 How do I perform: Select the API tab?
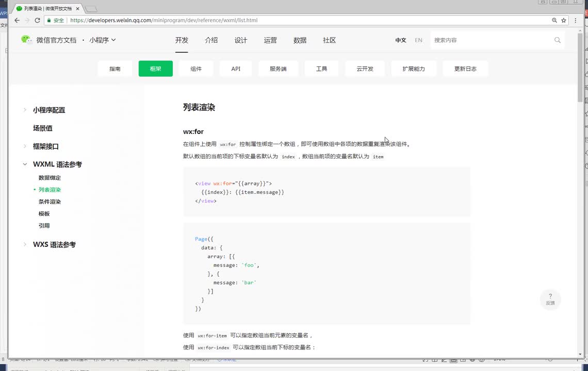(x=236, y=69)
